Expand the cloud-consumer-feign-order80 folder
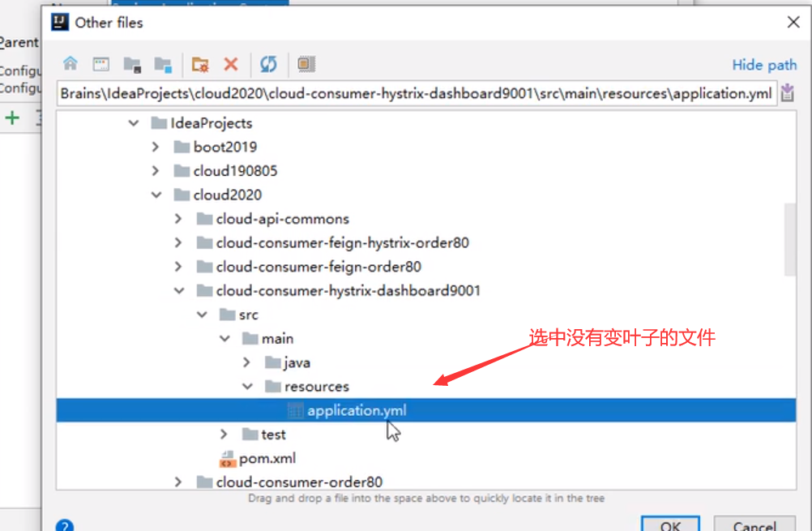Image resolution: width=812 pixels, height=531 pixels. point(178,267)
